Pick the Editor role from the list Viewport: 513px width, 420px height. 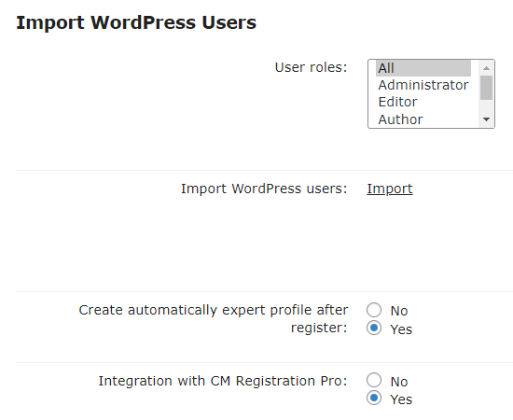click(423, 102)
